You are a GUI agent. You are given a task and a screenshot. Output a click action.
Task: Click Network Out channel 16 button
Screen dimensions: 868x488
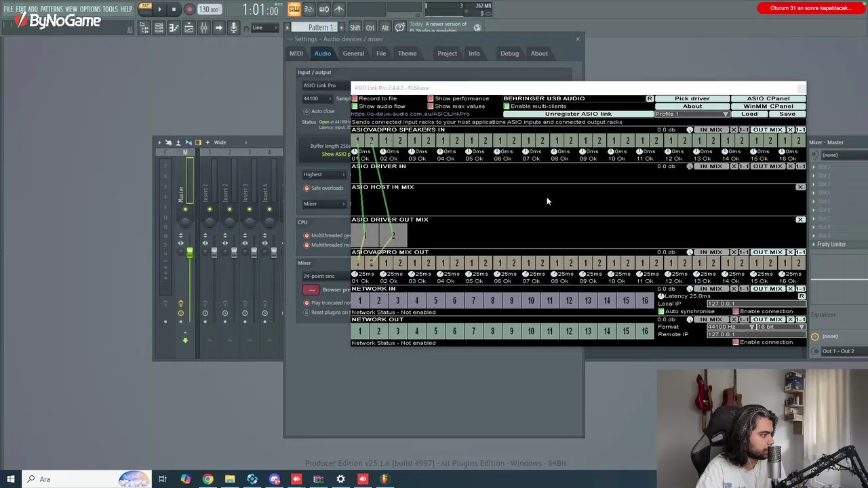pos(645,331)
